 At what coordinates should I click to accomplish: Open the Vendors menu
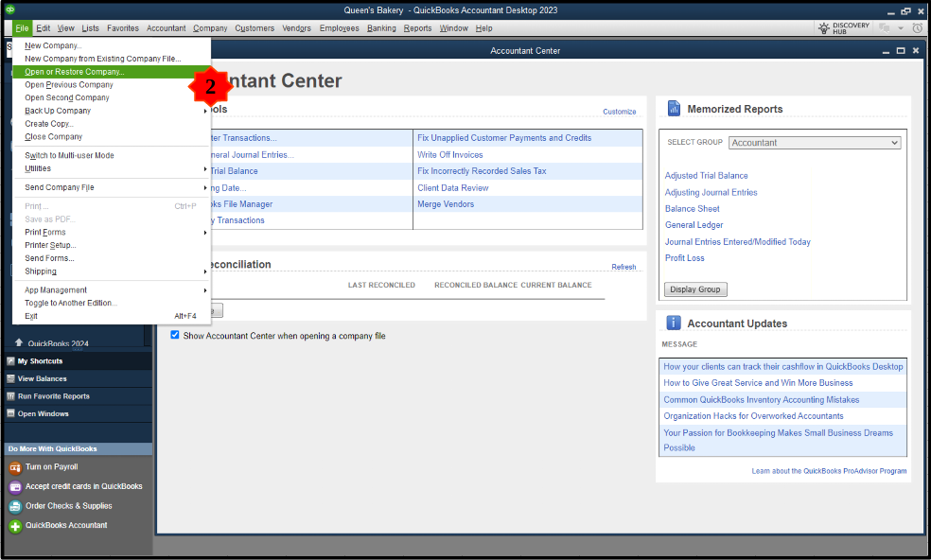296,28
